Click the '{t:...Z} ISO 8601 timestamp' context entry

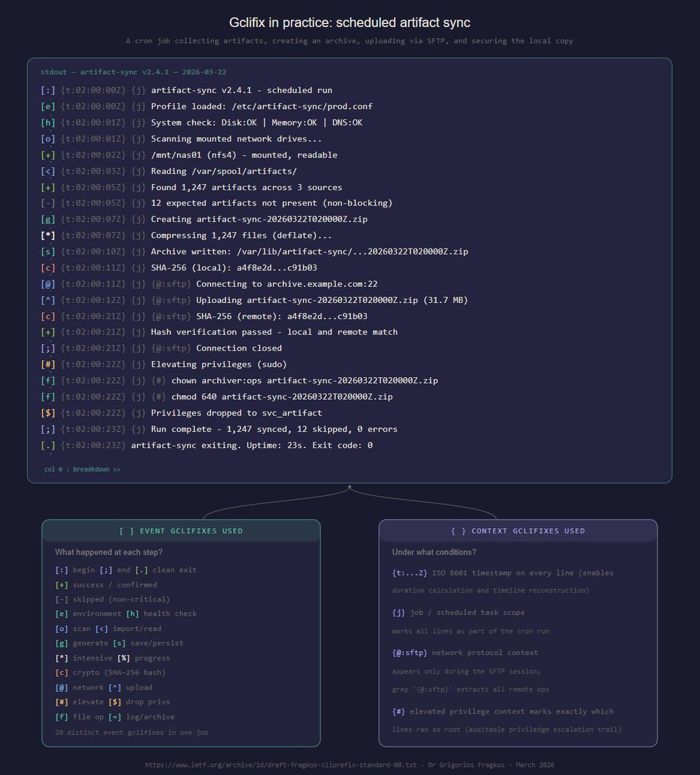coord(503,573)
